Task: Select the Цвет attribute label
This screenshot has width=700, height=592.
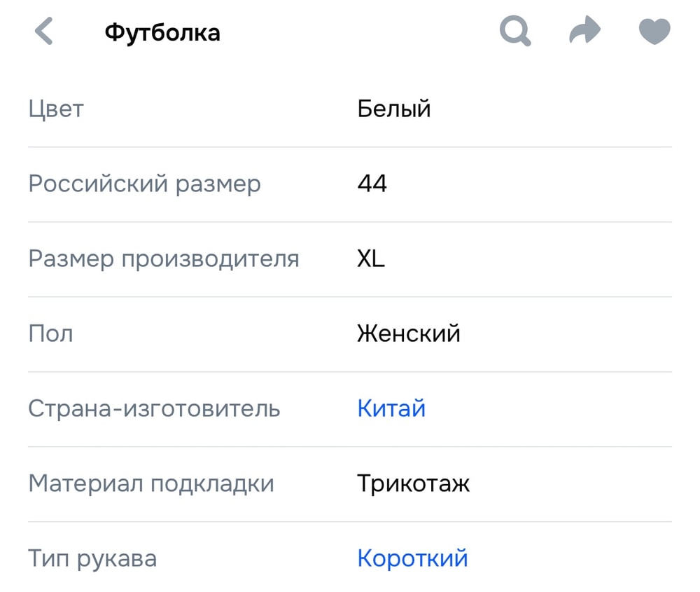Action: [56, 109]
